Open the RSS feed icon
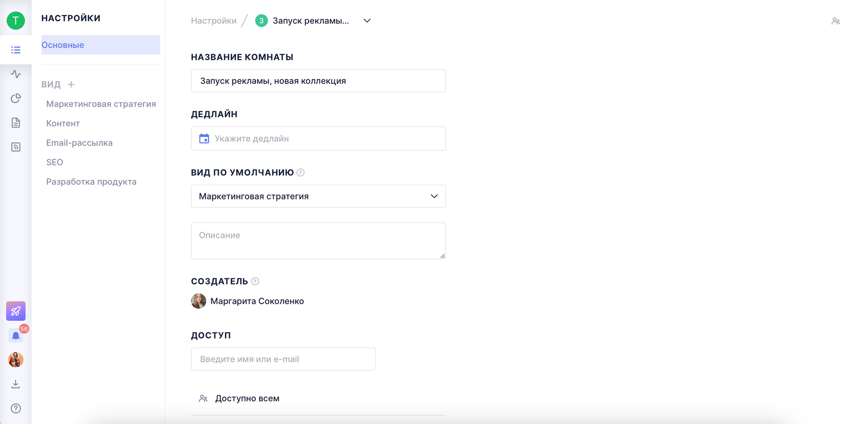 click(x=16, y=147)
